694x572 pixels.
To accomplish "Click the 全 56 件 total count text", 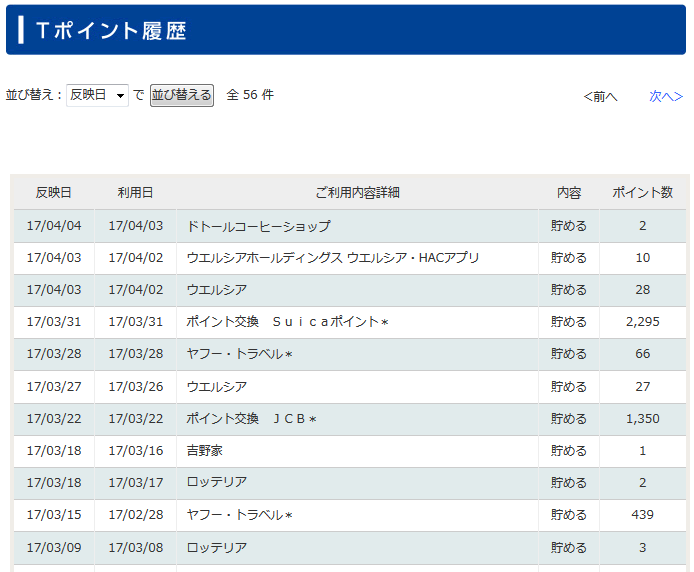I will 250,95.
